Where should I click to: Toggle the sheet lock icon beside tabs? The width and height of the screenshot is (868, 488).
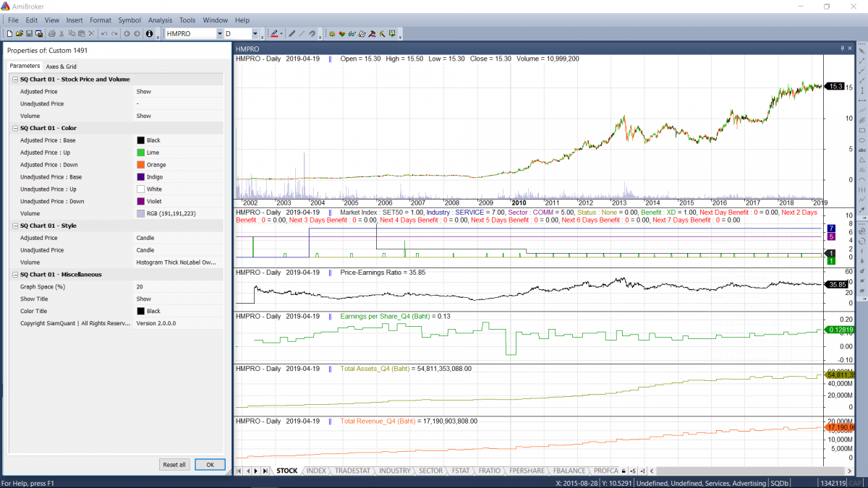624,471
